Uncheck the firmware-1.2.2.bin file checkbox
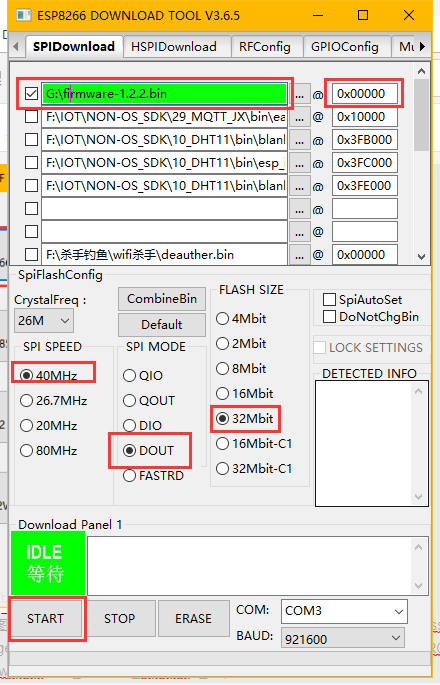Viewport: 440px width, 685px height. 31,93
